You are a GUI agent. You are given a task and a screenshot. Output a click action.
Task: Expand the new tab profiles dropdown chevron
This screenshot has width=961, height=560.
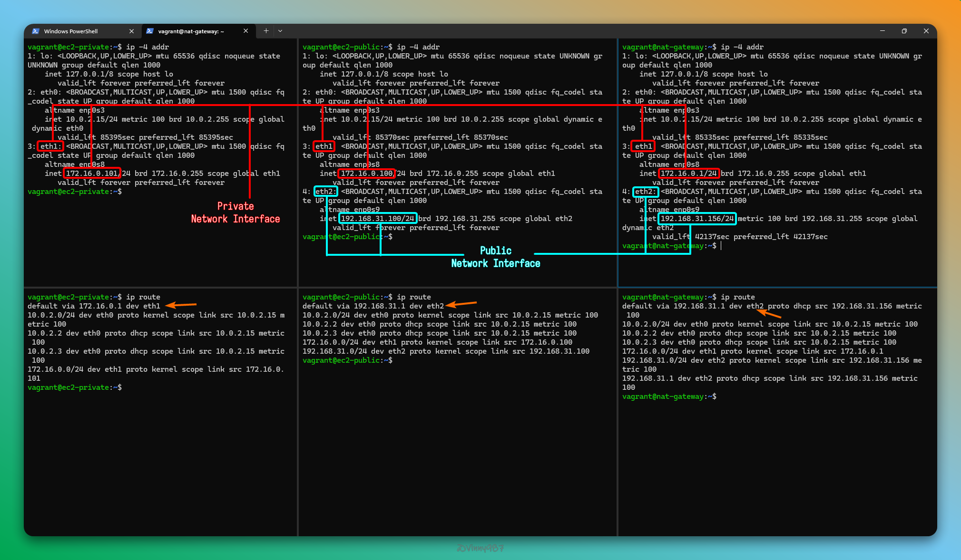coord(280,31)
